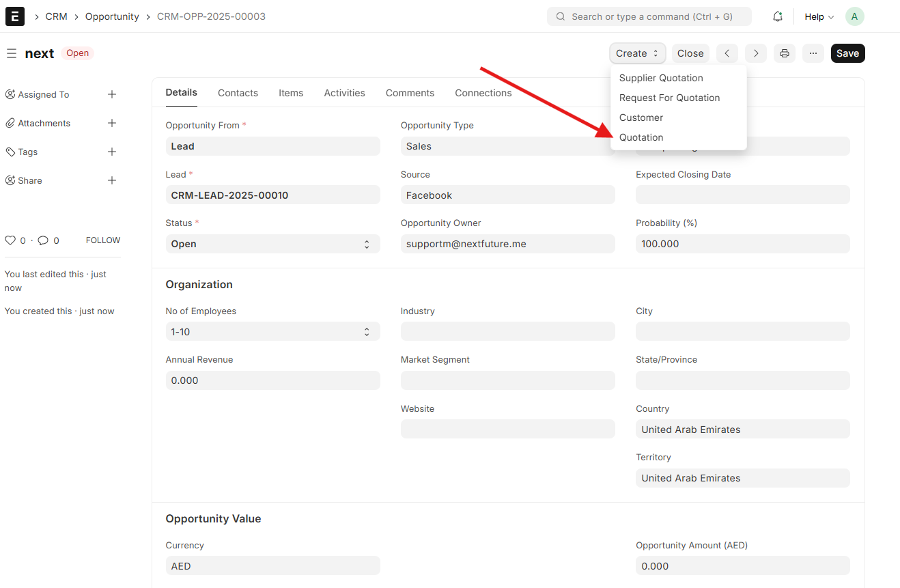The height and width of the screenshot is (588, 900).
Task: Go to next record arrow
Action: [755, 53]
